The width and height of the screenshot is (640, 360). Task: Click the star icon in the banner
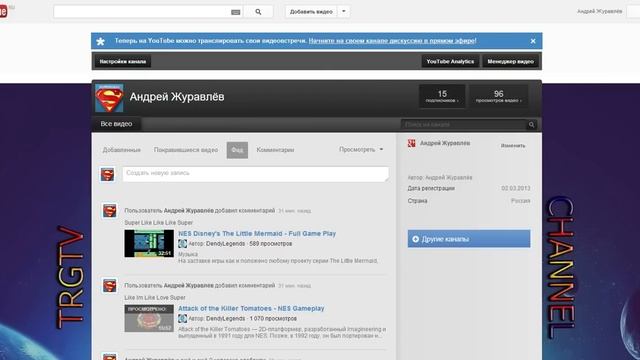coord(100,41)
